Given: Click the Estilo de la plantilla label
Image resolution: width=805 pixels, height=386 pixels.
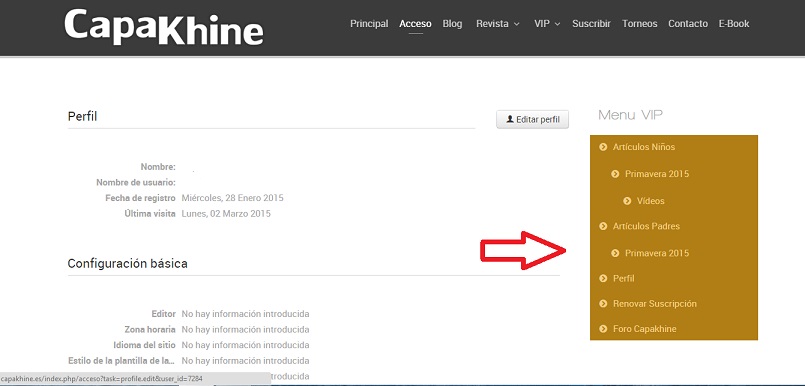Looking at the screenshot, I should tap(122, 360).
